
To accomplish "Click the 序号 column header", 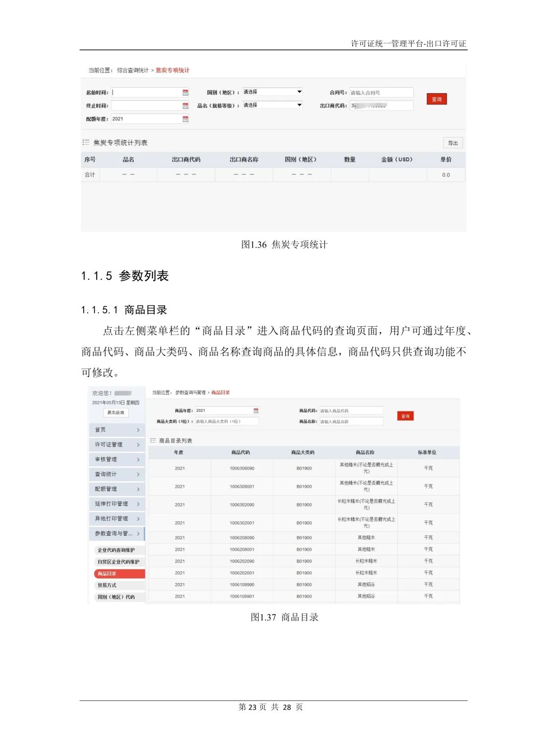I will (x=90, y=159).
